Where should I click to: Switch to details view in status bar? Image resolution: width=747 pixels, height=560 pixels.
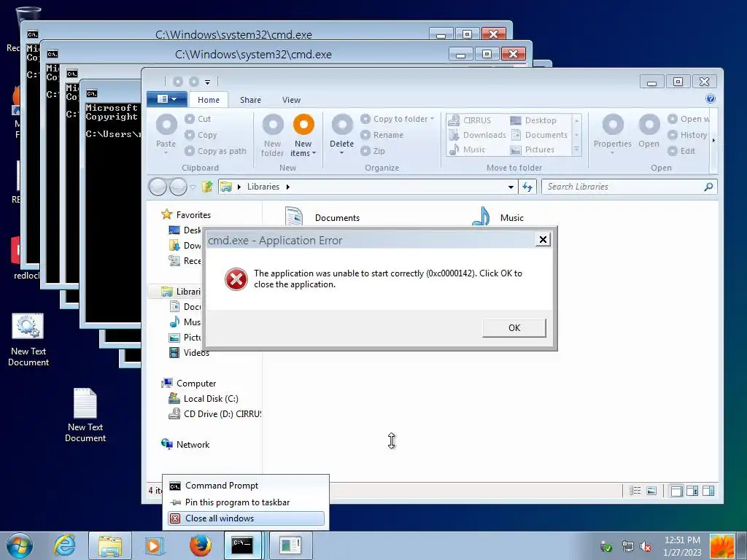click(x=635, y=491)
